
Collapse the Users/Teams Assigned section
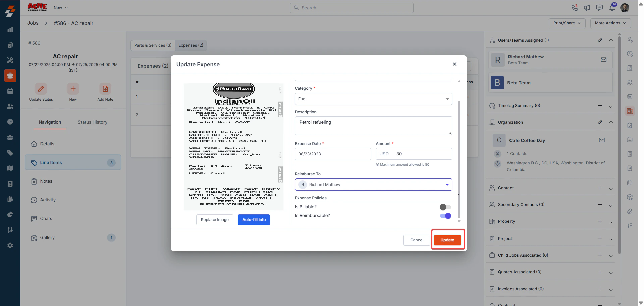(611, 40)
